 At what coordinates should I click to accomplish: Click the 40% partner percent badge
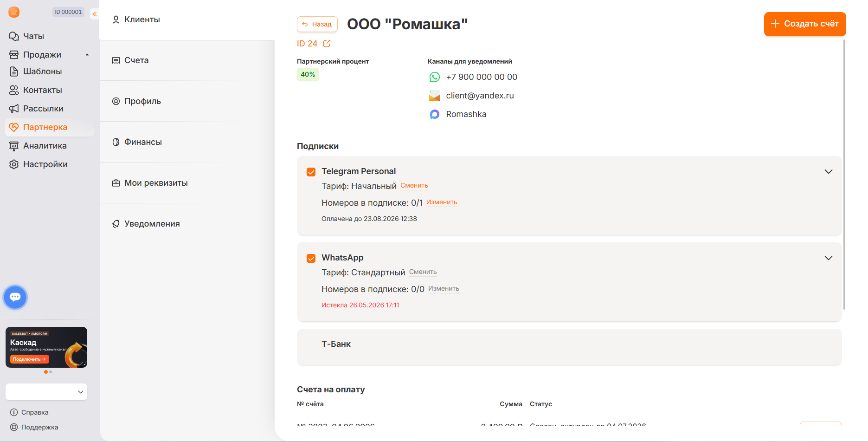pyautogui.click(x=308, y=74)
